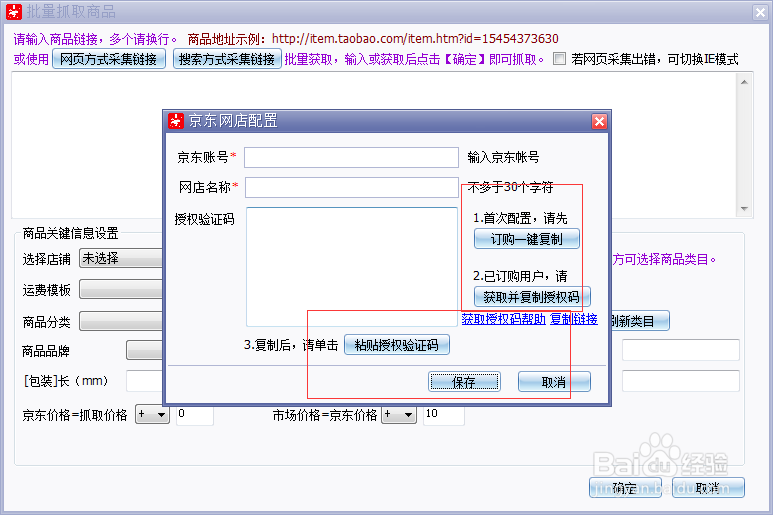Screen dimensions: 773x515
Task: Click the [包装]长 (mm) input field
Action: 144,381
